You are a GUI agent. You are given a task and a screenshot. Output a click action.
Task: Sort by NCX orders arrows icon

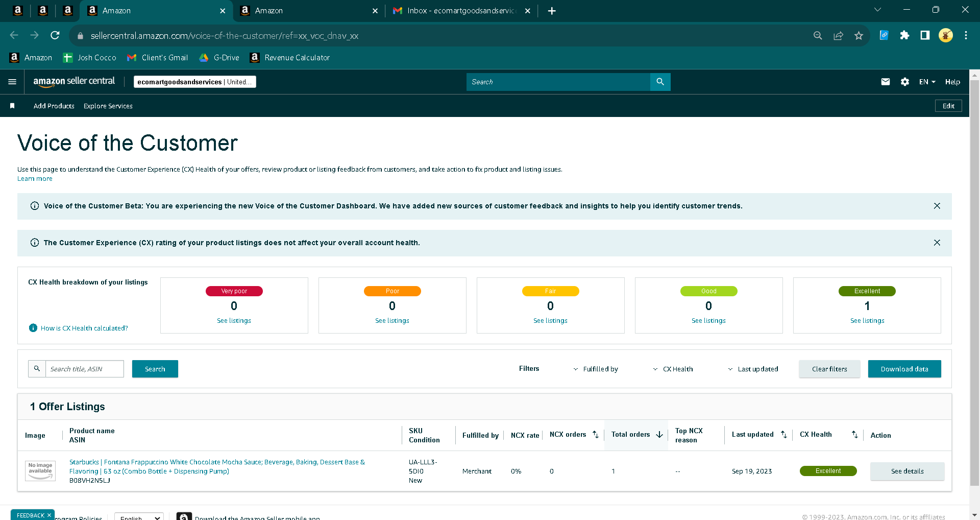coord(595,435)
